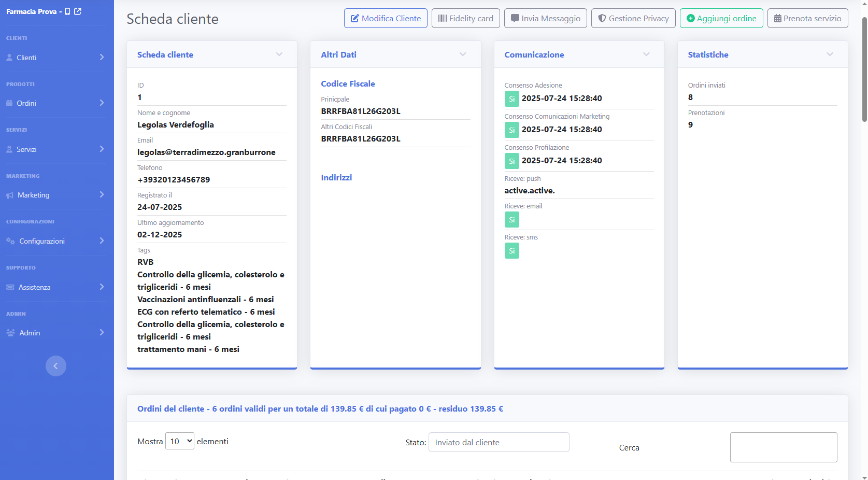Open the Assistenza sidebar menu
The height and width of the screenshot is (480, 868).
point(55,287)
